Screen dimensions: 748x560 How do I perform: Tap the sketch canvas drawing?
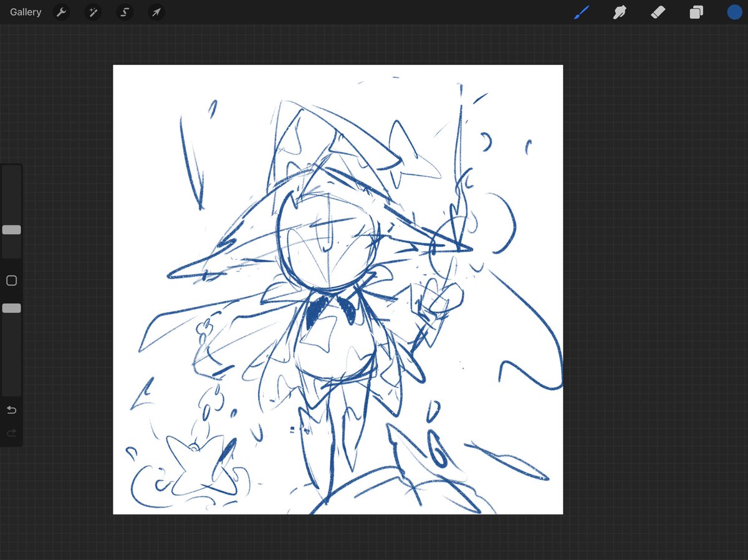[x=338, y=290]
